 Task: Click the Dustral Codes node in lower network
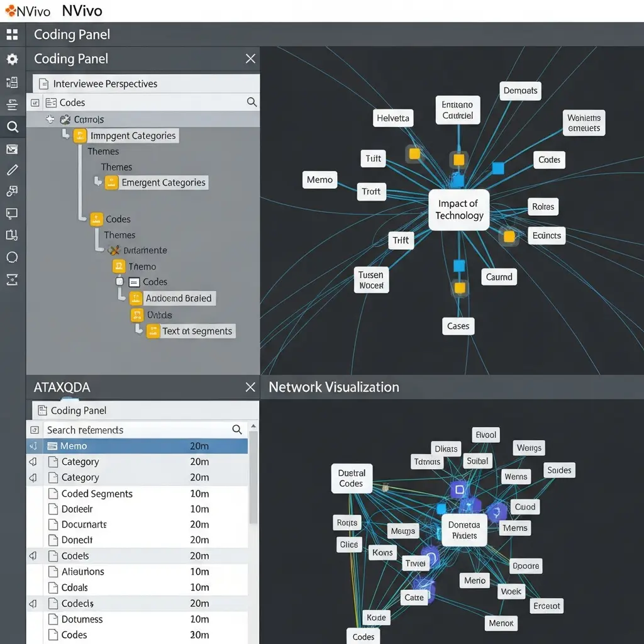[x=352, y=479]
